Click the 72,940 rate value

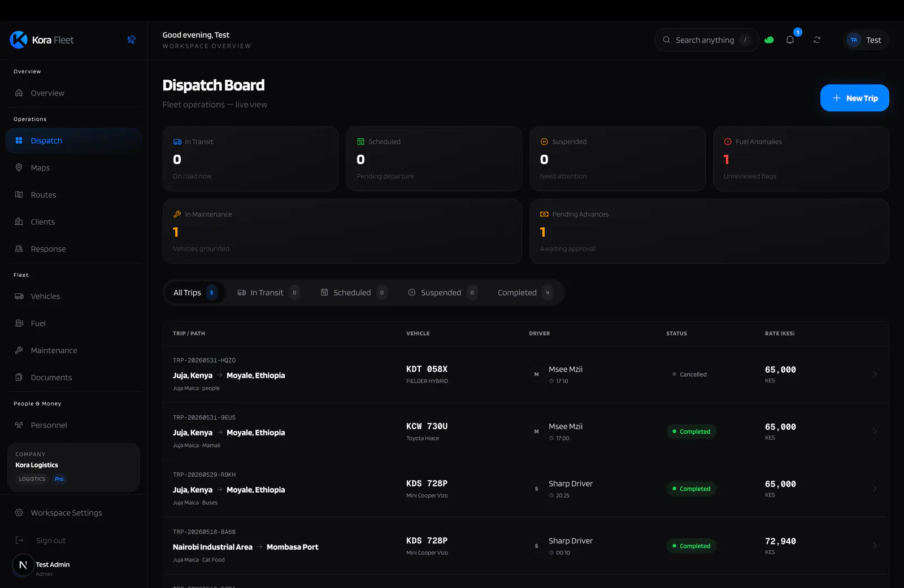tap(781, 541)
